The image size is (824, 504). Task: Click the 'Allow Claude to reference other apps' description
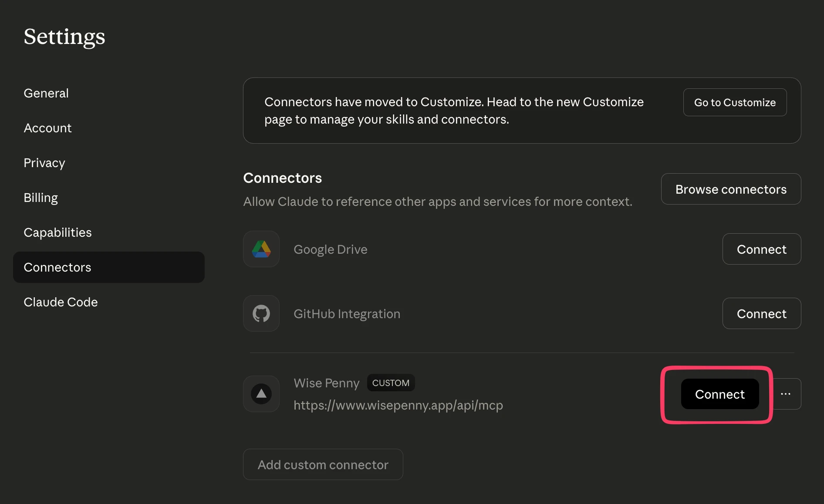(438, 202)
